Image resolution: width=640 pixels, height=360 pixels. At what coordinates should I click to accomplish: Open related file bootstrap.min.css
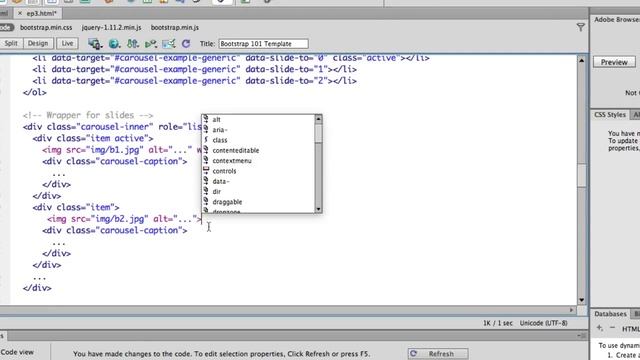pyautogui.click(x=46, y=27)
